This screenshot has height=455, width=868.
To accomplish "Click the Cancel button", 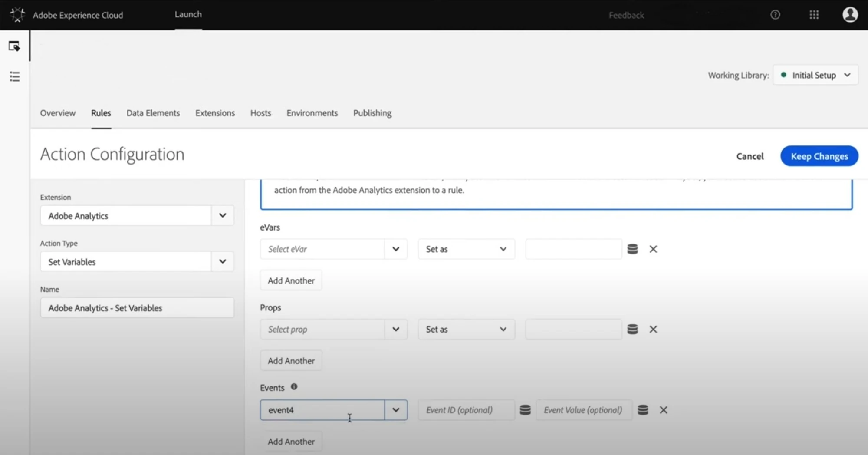I will click(x=750, y=156).
